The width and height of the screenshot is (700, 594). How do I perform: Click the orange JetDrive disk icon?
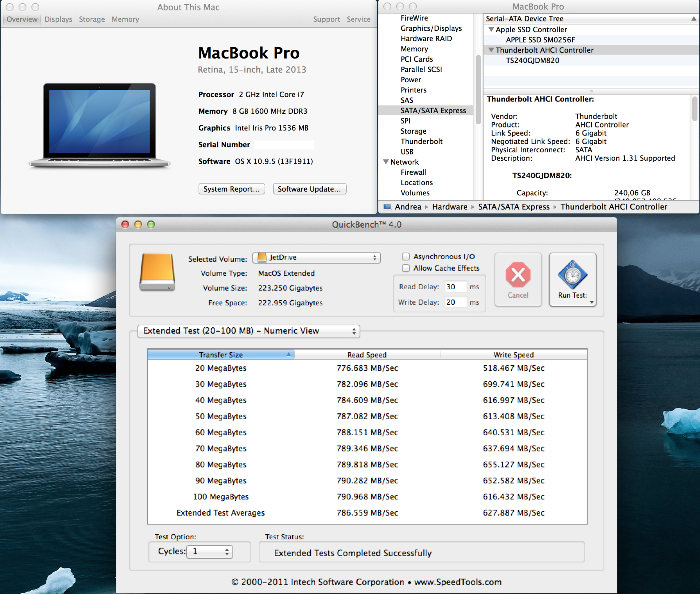pos(157,272)
